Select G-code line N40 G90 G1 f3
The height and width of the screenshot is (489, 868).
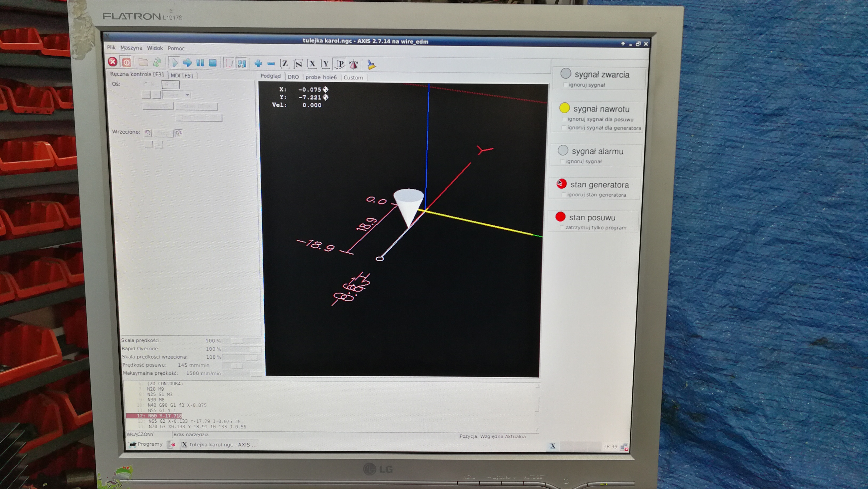tap(177, 405)
